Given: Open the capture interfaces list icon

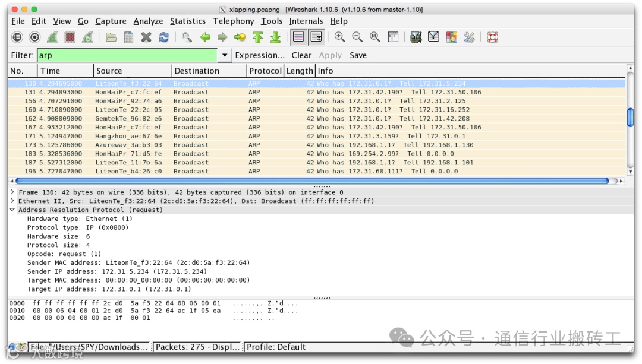Looking at the screenshot, I should tap(17, 37).
